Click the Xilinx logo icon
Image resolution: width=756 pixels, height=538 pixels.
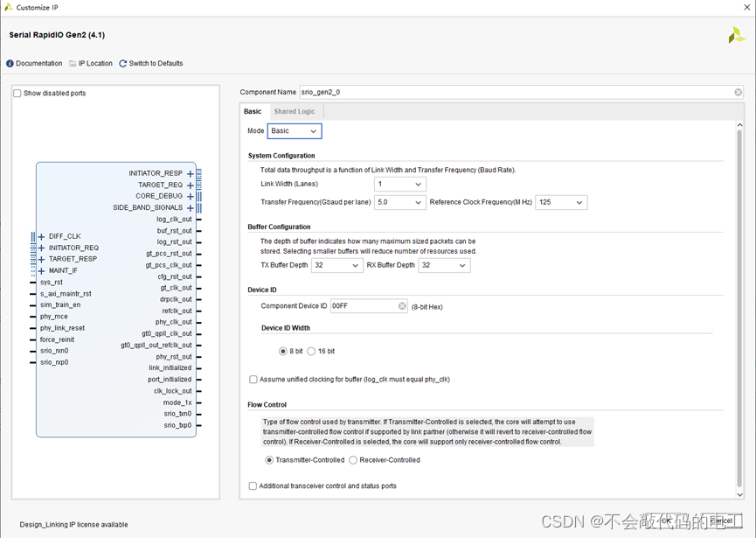tap(737, 35)
